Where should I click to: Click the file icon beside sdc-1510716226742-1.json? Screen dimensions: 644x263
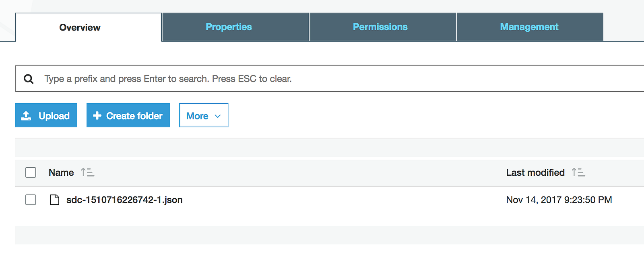coord(54,200)
